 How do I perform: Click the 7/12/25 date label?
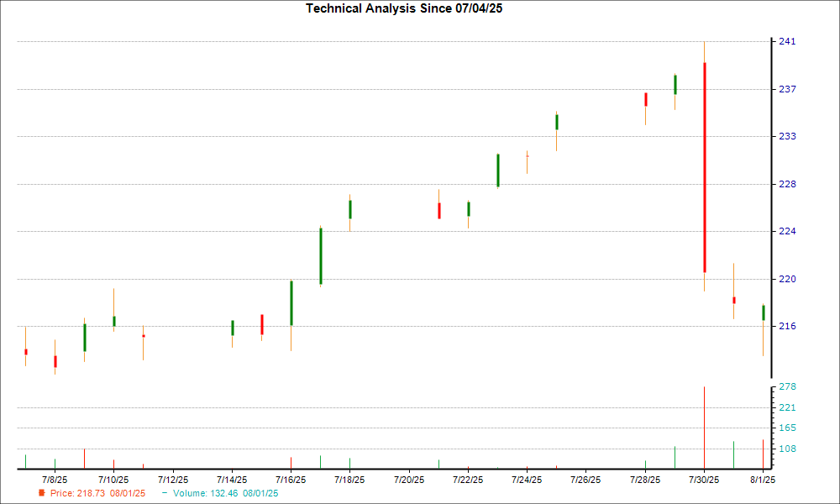pos(173,480)
